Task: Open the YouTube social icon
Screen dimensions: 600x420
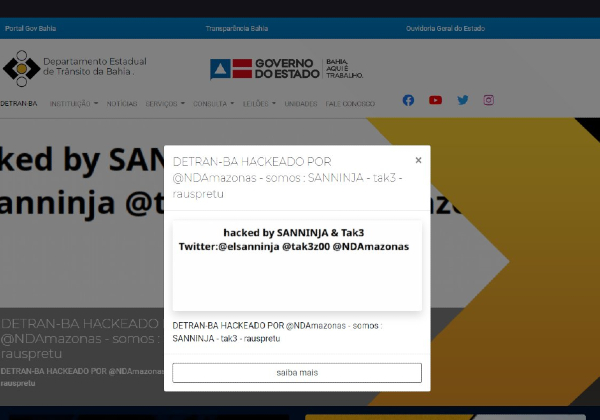Action: [435, 100]
